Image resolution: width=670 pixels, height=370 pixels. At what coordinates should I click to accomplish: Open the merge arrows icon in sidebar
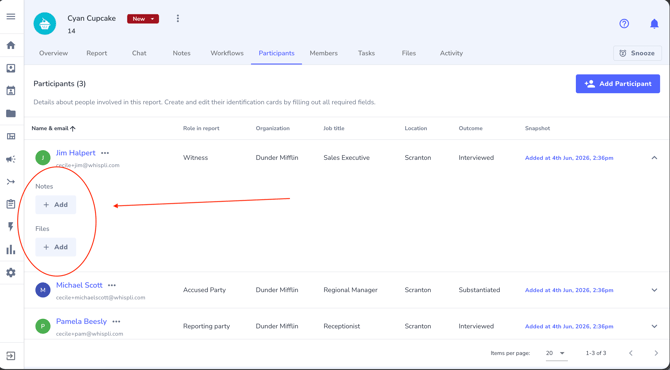pyautogui.click(x=11, y=182)
